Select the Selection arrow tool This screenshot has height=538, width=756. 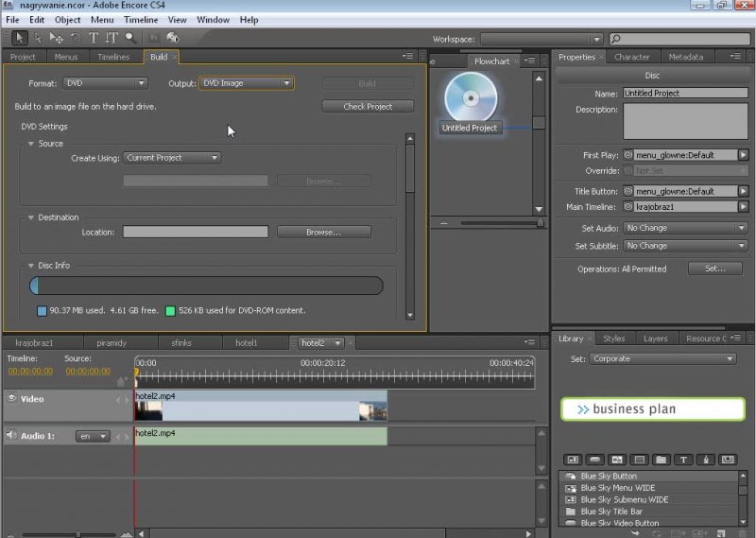coord(20,38)
